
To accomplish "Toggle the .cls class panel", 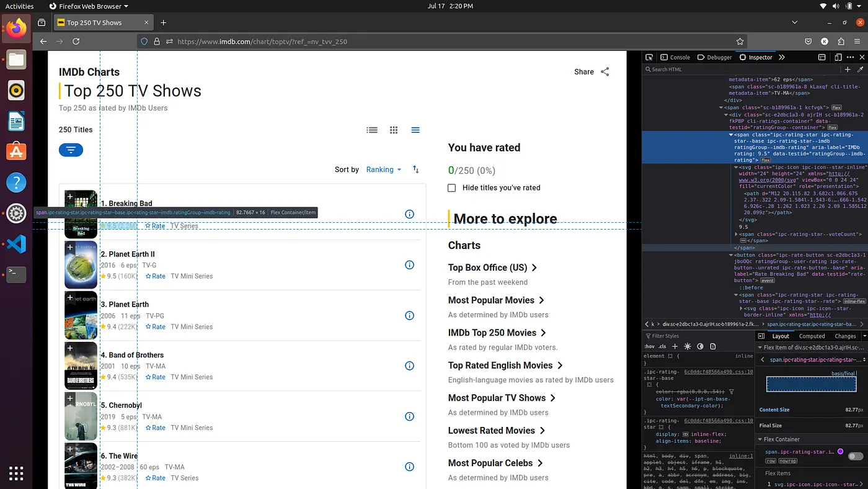I will click(x=662, y=346).
